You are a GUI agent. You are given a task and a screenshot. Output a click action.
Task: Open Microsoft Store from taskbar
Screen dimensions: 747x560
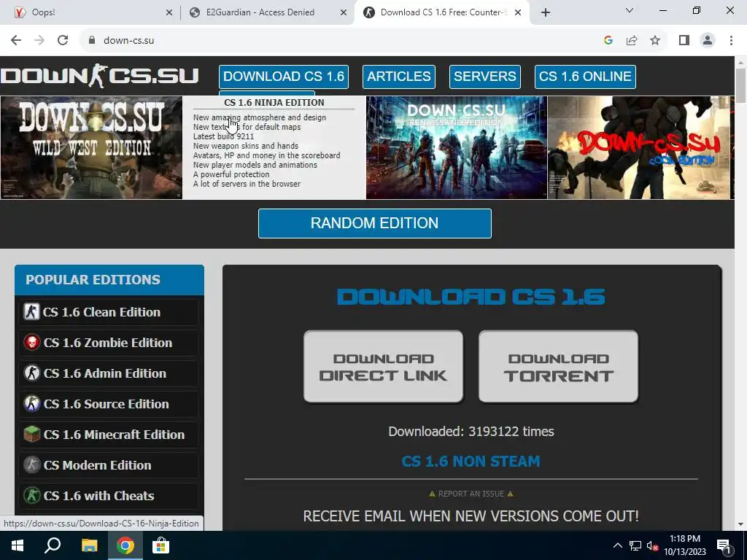(x=160, y=545)
